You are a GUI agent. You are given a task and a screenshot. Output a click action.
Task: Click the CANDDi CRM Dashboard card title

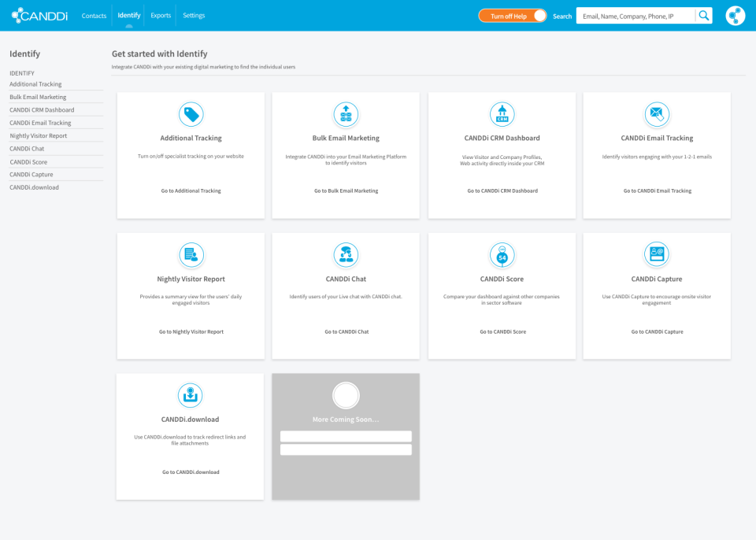point(502,138)
